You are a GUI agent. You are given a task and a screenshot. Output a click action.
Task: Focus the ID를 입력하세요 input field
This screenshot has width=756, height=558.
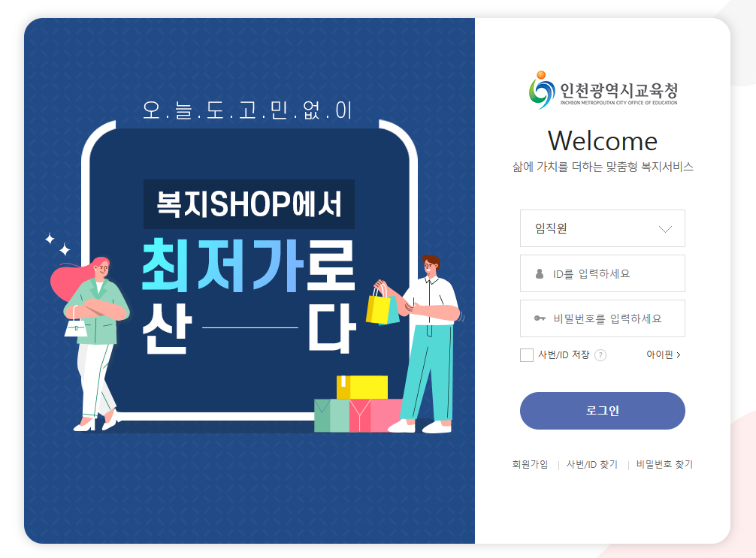coord(602,273)
